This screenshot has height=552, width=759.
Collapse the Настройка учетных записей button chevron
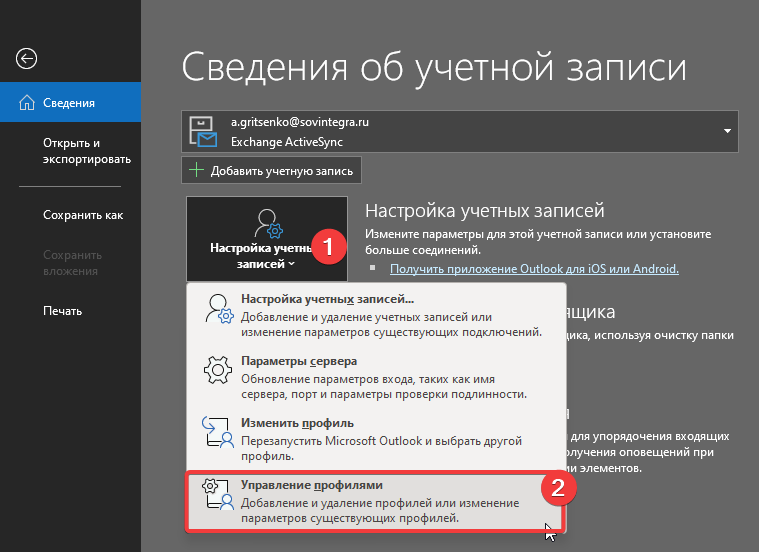click(x=292, y=265)
